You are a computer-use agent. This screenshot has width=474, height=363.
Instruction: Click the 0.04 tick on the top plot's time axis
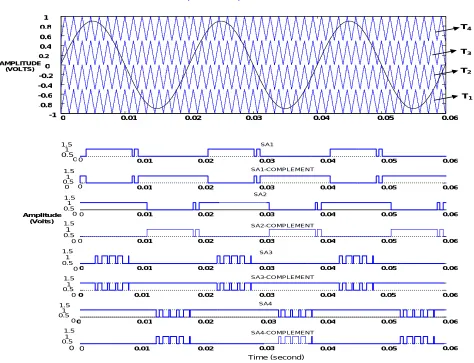321,118
